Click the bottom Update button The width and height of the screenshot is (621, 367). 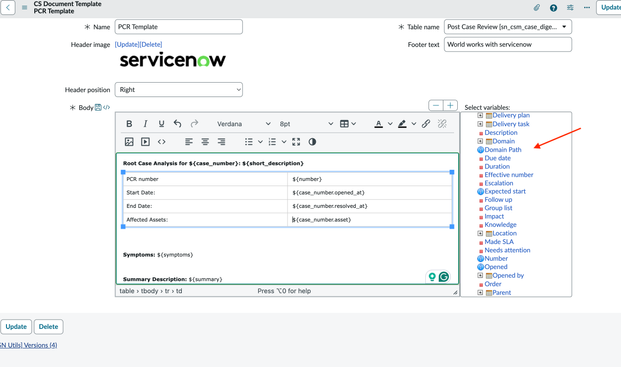click(x=16, y=327)
